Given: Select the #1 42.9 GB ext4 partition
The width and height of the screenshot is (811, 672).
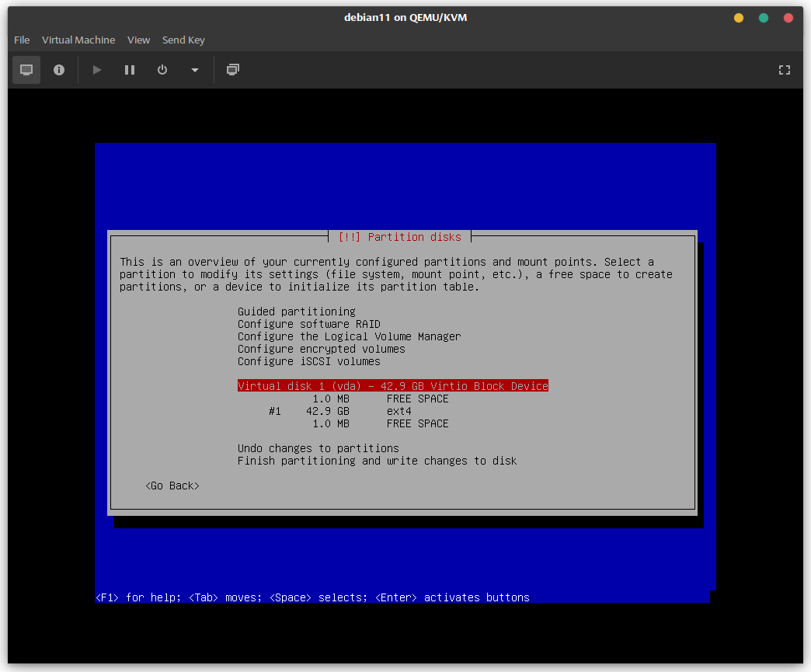Looking at the screenshot, I should (340, 411).
